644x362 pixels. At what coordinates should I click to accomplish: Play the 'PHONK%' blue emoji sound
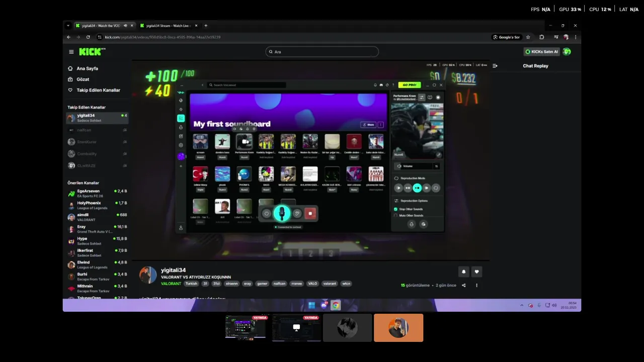[x=244, y=174]
